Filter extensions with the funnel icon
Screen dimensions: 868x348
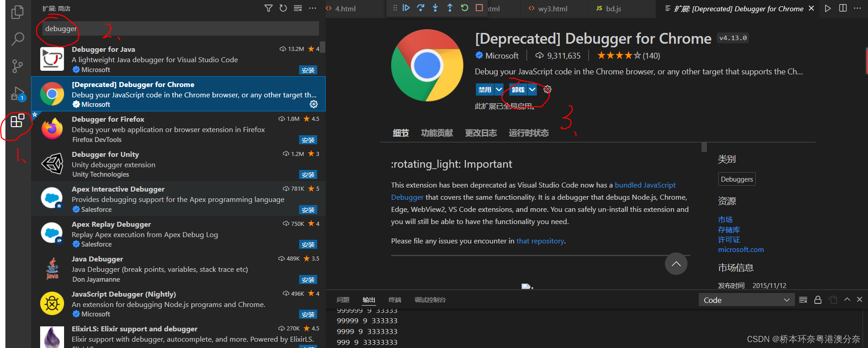(x=268, y=8)
